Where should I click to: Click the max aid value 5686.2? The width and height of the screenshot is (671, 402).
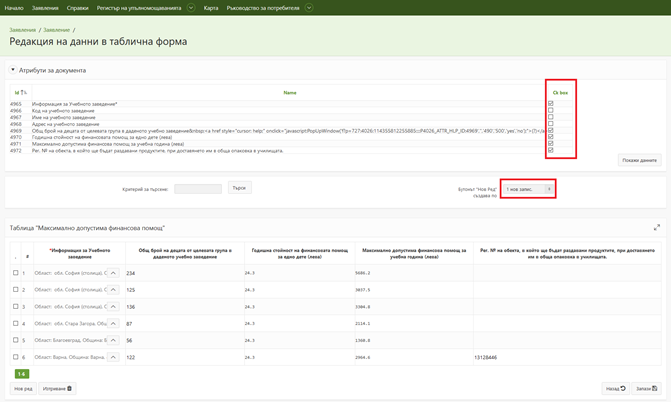(362, 273)
